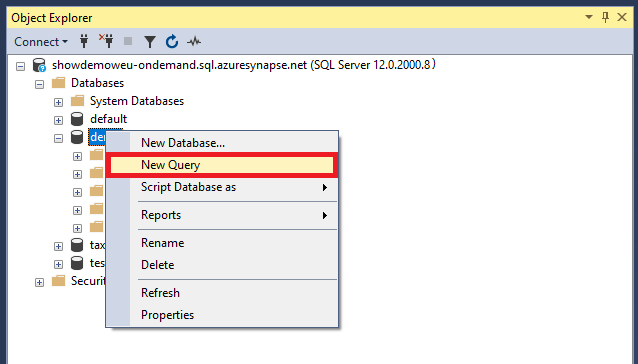The width and height of the screenshot is (638, 364).
Task: Click the System Databases folder icon
Action: (x=77, y=100)
